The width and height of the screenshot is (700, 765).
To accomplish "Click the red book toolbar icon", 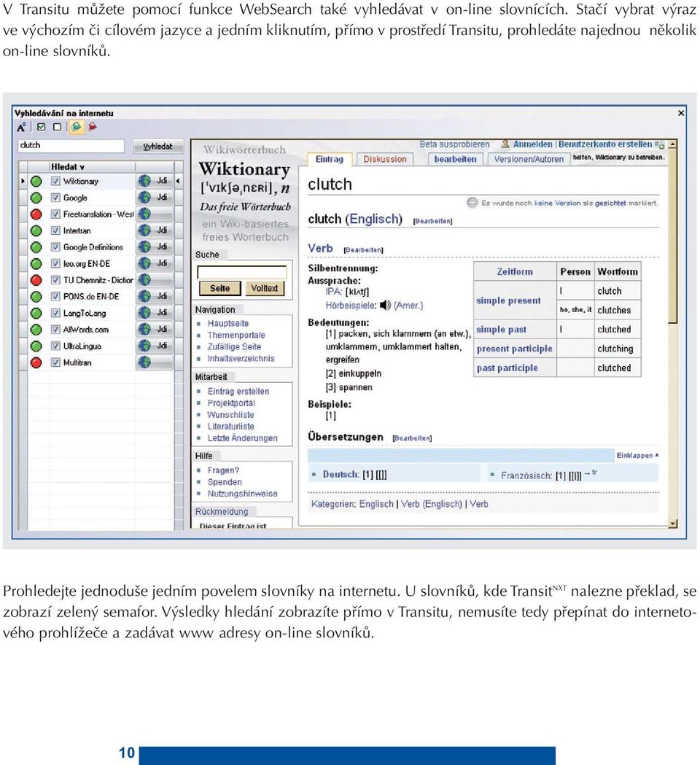I will [x=92, y=127].
